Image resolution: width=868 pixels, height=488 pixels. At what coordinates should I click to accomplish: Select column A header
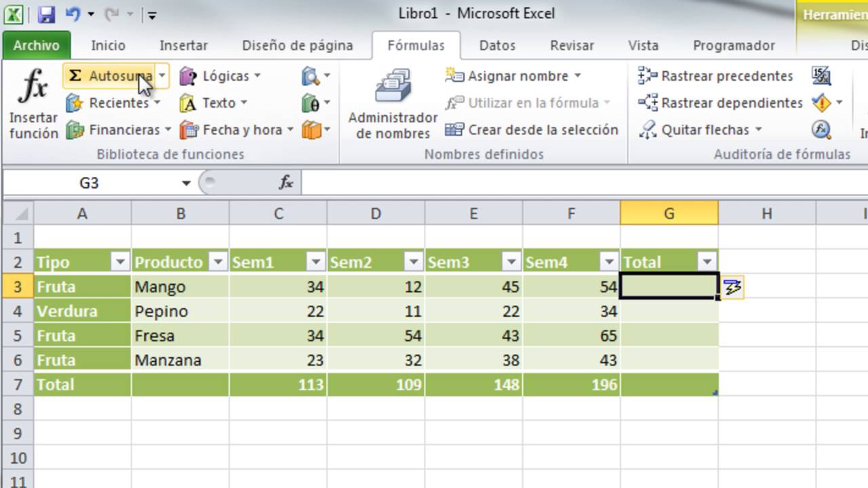(82, 213)
